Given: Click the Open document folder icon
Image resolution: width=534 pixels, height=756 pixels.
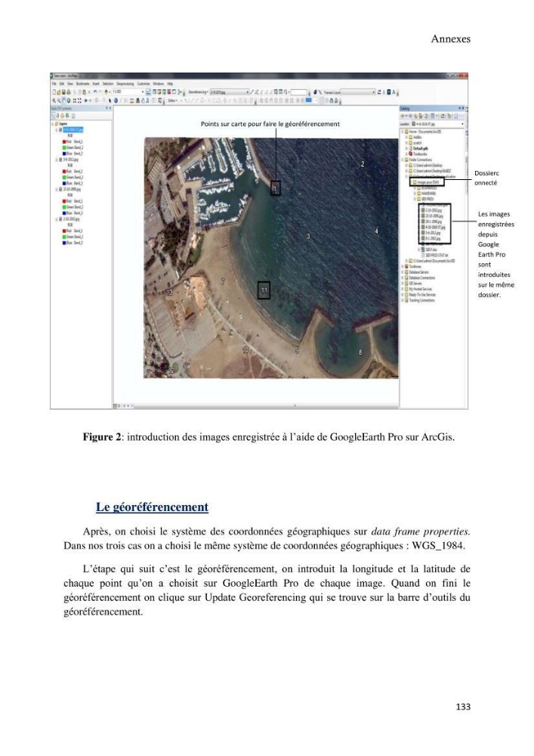Looking at the screenshot, I should click(58, 91).
